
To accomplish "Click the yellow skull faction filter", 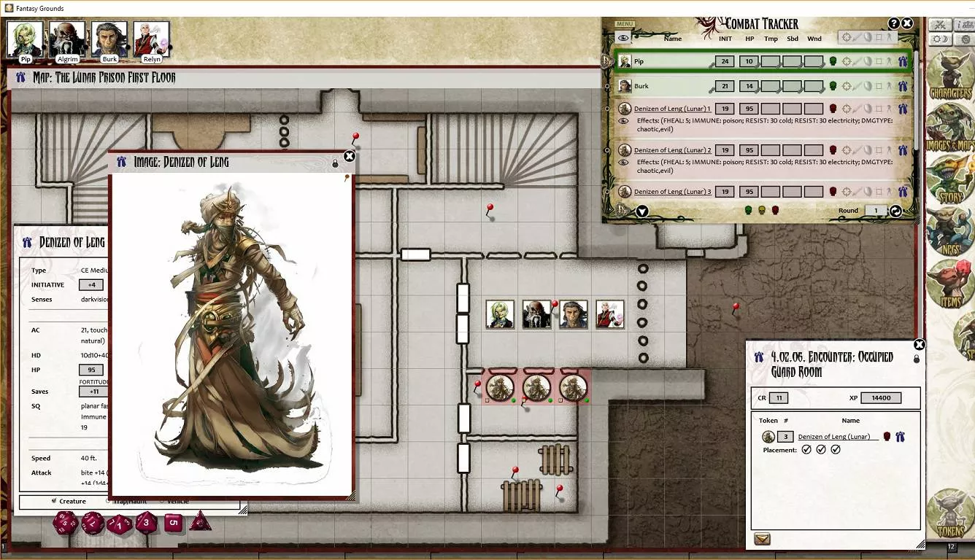I will coord(761,211).
